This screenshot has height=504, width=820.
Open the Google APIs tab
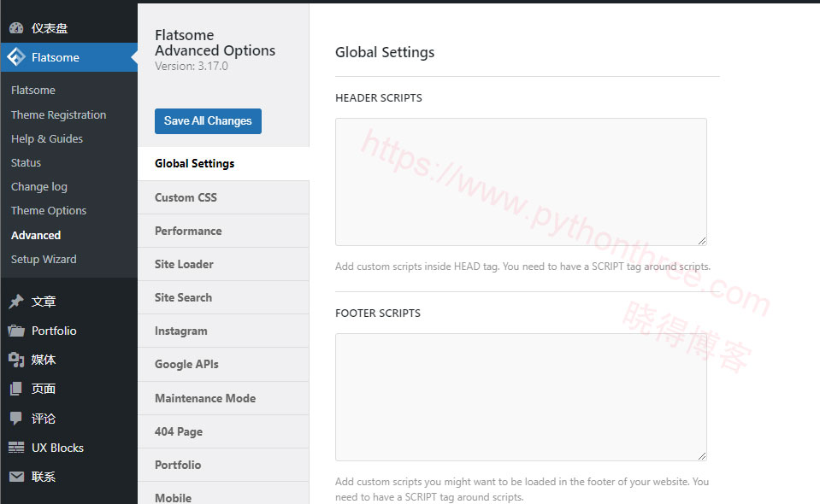(x=223, y=365)
